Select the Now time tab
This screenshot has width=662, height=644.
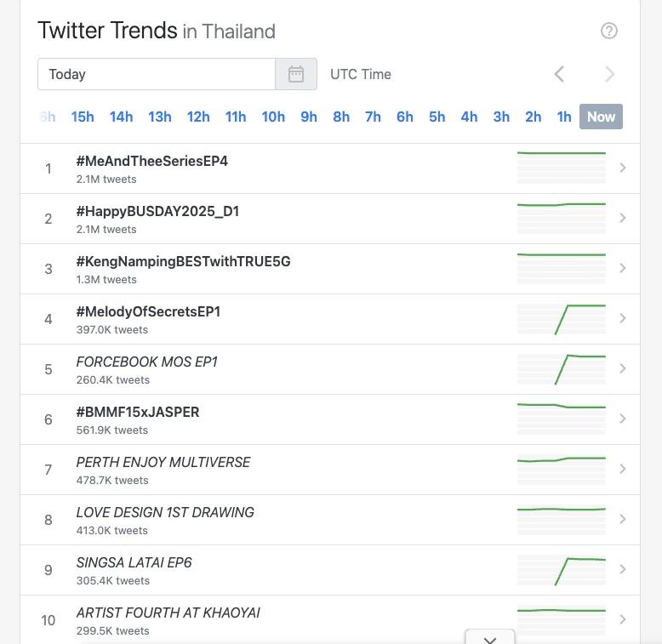pyautogui.click(x=601, y=117)
